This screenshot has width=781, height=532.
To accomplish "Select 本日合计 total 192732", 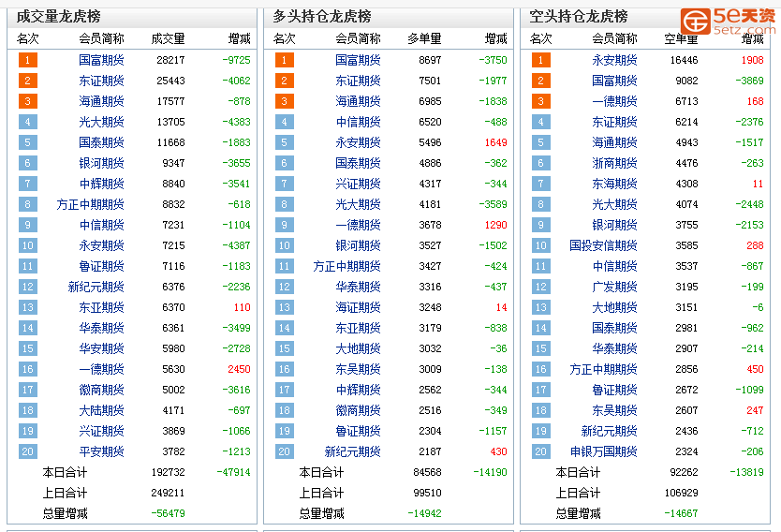I will tap(168, 472).
